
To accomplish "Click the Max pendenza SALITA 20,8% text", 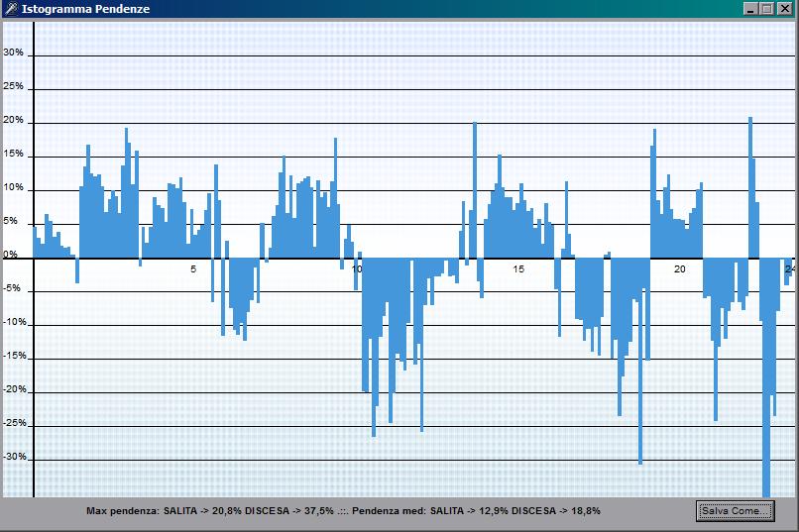I will pos(163,510).
